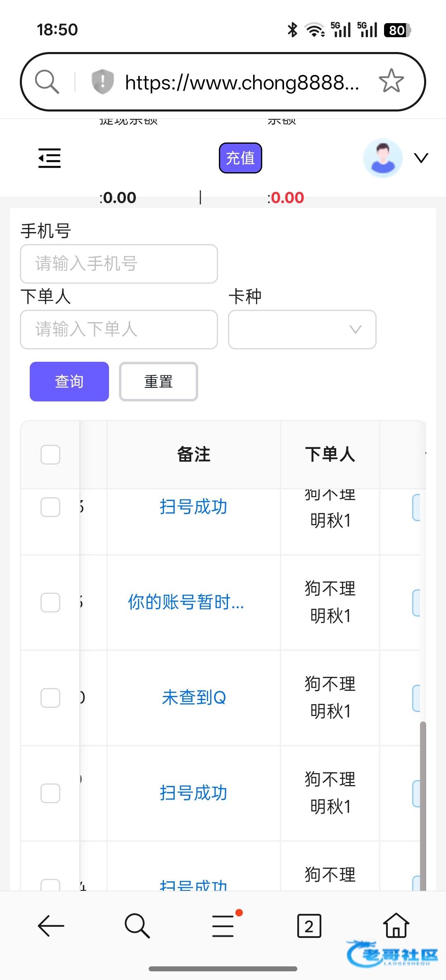
Task: Tap the browser address bar search icon
Action: click(x=47, y=81)
